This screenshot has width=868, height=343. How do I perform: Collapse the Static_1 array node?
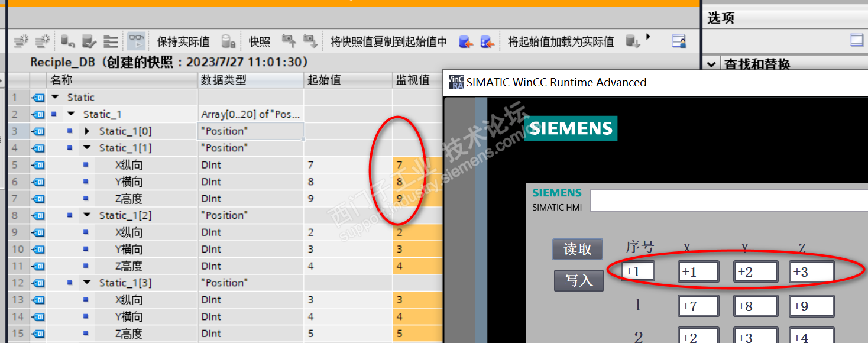72,114
